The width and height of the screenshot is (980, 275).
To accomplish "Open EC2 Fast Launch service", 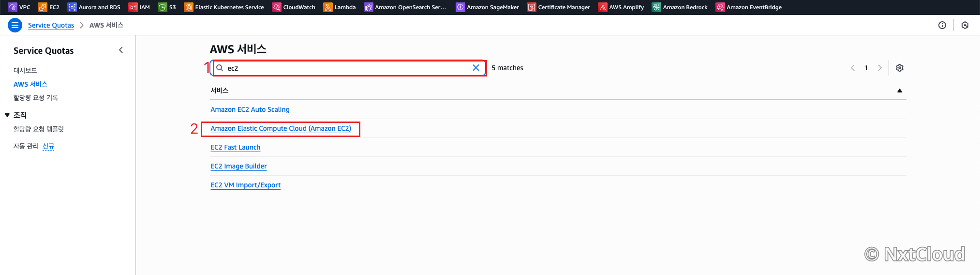I will pos(236,147).
